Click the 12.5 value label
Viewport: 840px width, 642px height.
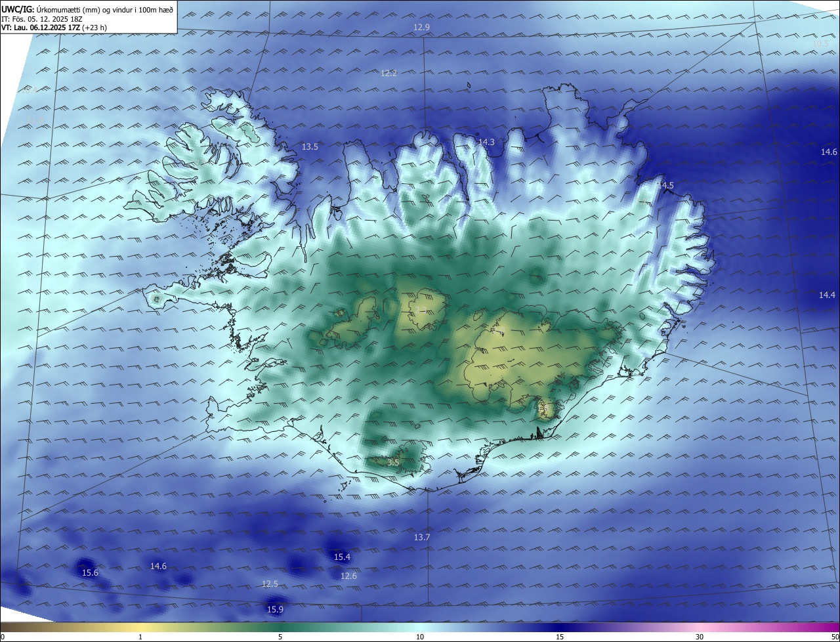coord(270,584)
